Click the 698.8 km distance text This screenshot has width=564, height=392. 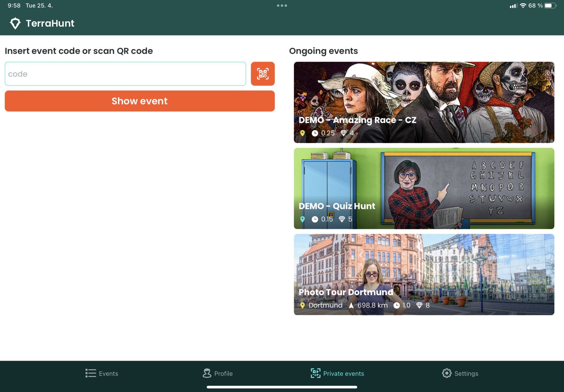click(372, 305)
